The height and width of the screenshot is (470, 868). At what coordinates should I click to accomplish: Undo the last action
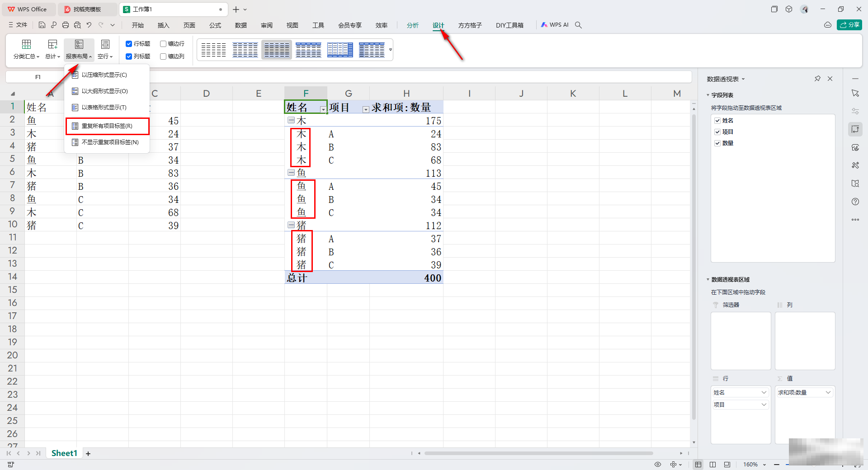click(89, 25)
